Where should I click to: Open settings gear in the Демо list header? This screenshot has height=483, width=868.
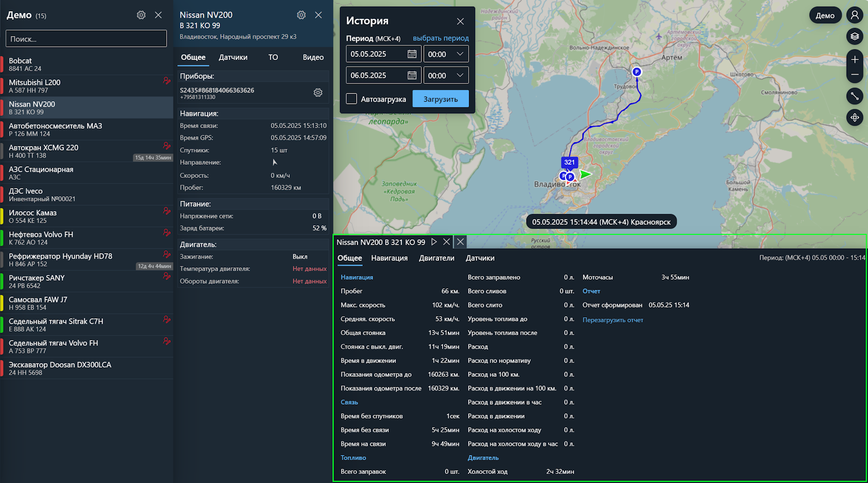(141, 15)
